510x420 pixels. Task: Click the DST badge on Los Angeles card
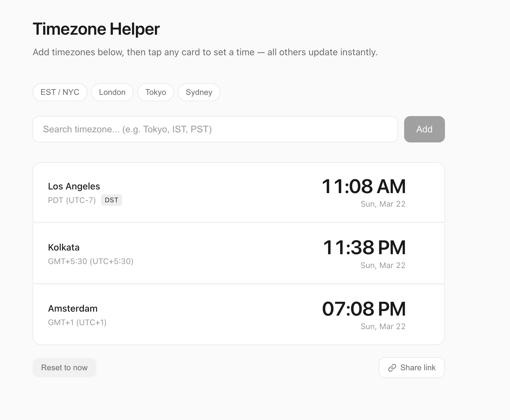[x=111, y=200]
